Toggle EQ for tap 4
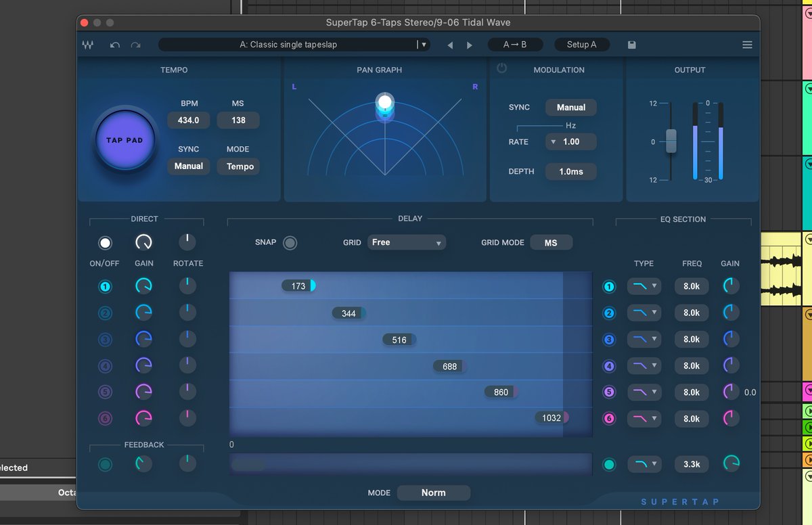The width and height of the screenshot is (812, 525). click(609, 366)
